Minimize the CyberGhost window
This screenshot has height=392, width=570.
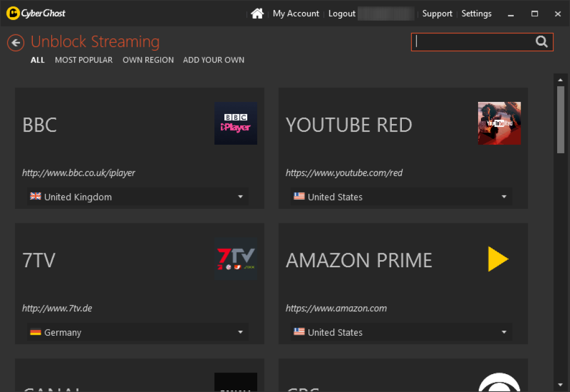511,14
